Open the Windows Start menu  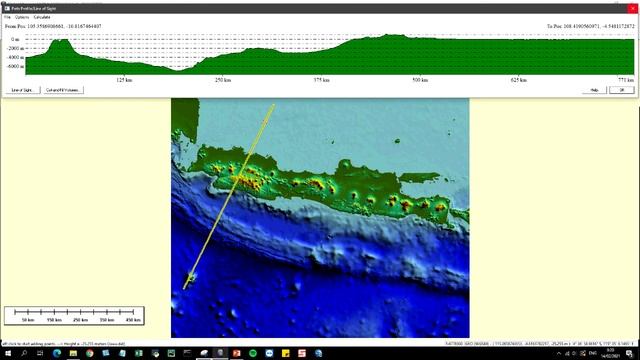point(8,353)
